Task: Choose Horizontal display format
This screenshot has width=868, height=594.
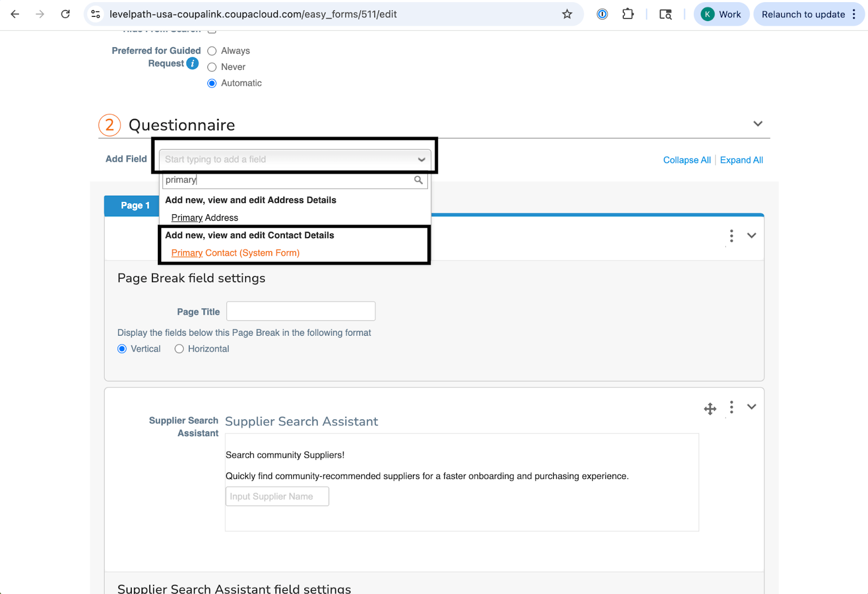Action: (180, 349)
